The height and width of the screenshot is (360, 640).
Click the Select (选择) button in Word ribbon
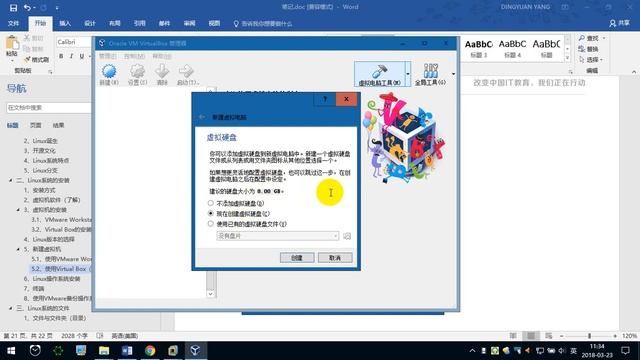coord(591,60)
